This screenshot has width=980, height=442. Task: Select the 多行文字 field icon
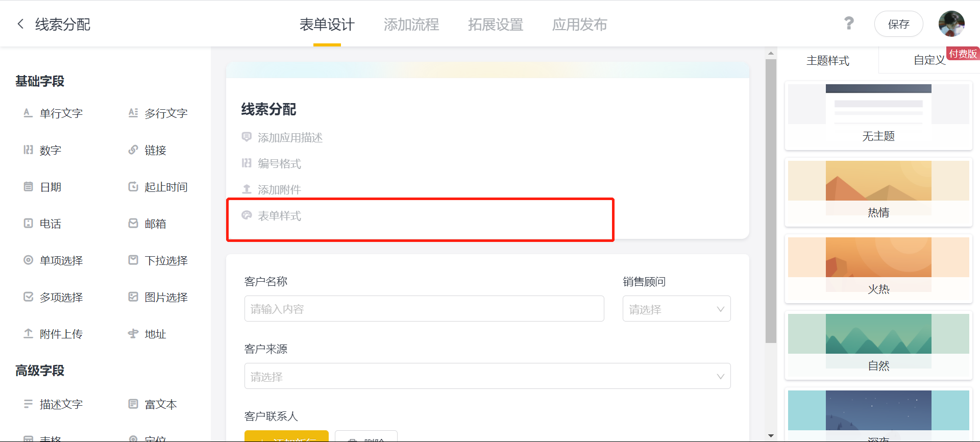(133, 113)
